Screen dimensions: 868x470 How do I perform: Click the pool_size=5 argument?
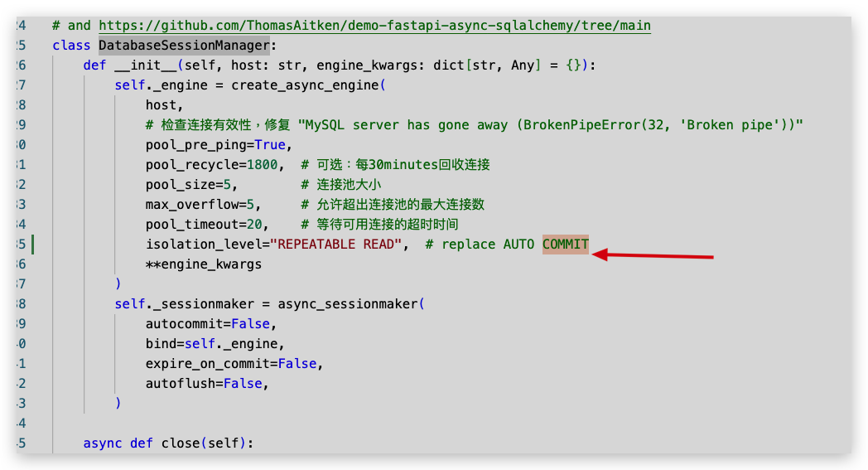point(191,185)
